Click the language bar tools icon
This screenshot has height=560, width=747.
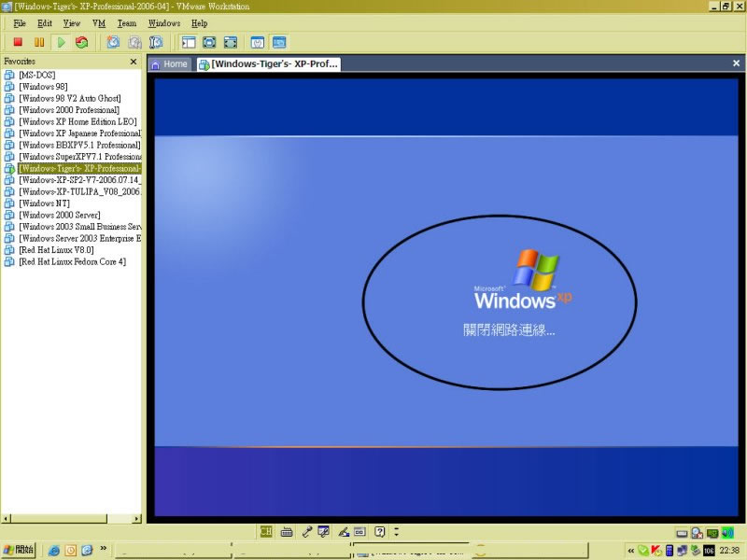coord(323,531)
